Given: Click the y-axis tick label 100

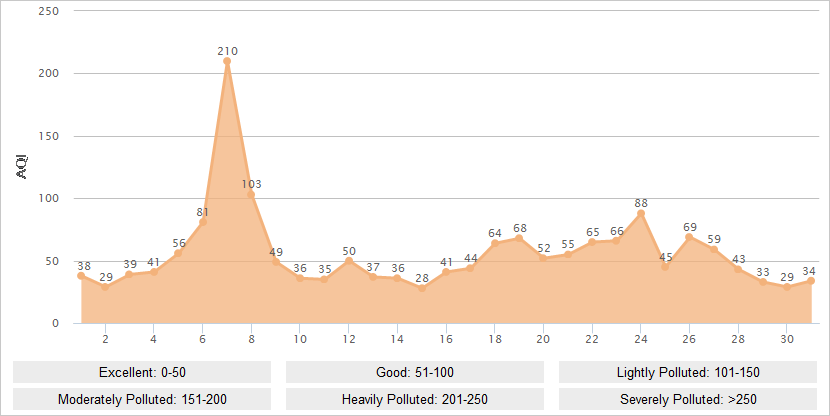Looking at the screenshot, I should [x=49, y=198].
